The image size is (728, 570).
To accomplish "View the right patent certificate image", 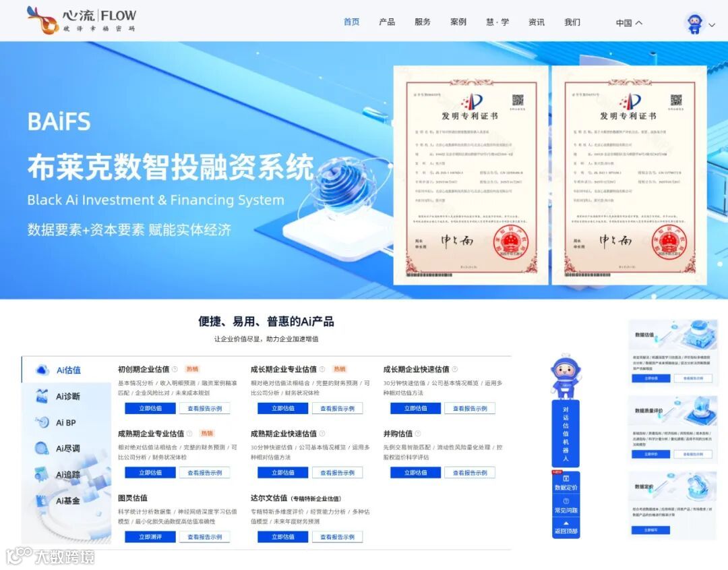I will (x=629, y=175).
